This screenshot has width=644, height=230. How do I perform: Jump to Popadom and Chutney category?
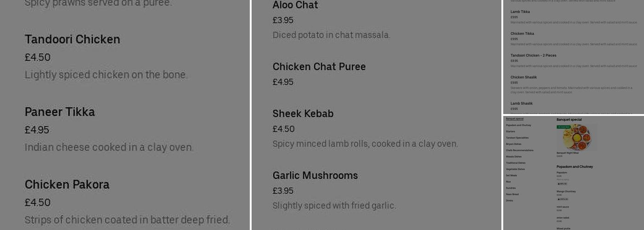pos(518,125)
